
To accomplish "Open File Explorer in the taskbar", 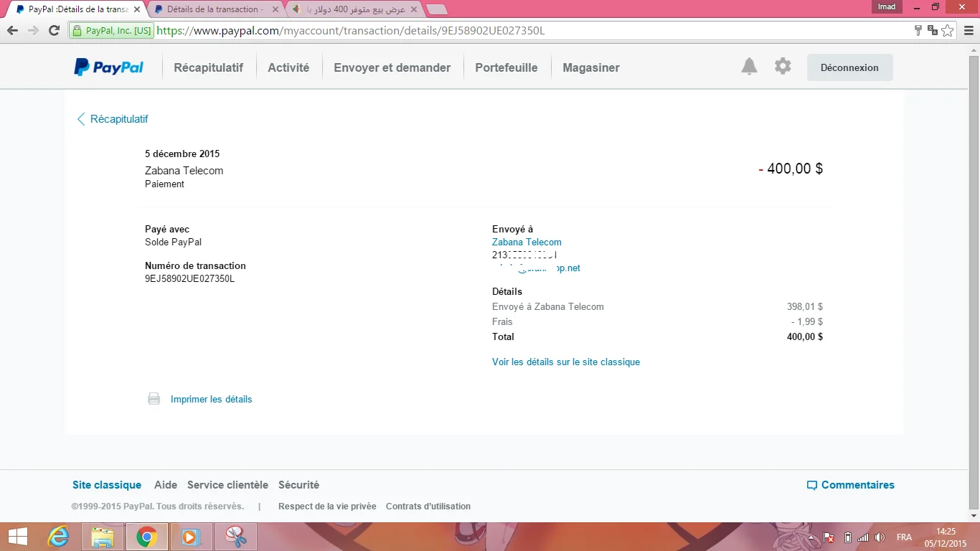I will point(103,537).
